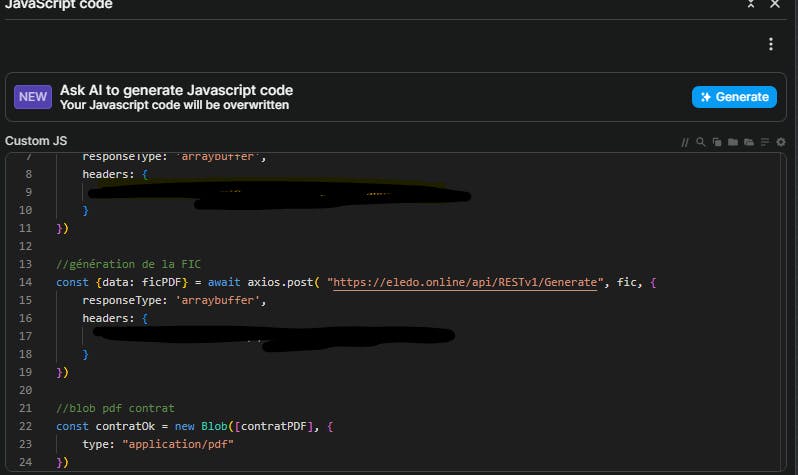Click 'Ask AI to generate Javascript code' heading
This screenshot has height=475, width=798.
[176, 90]
